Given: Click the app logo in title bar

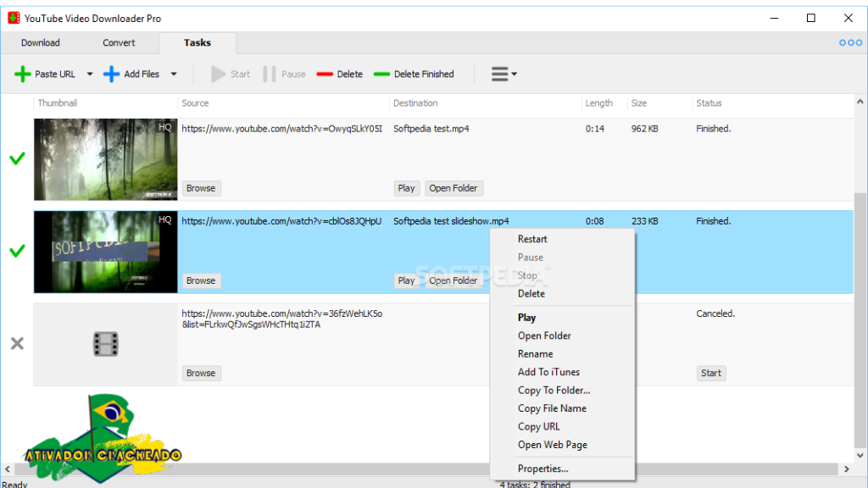Looking at the screenshot, I should (14, 18).
